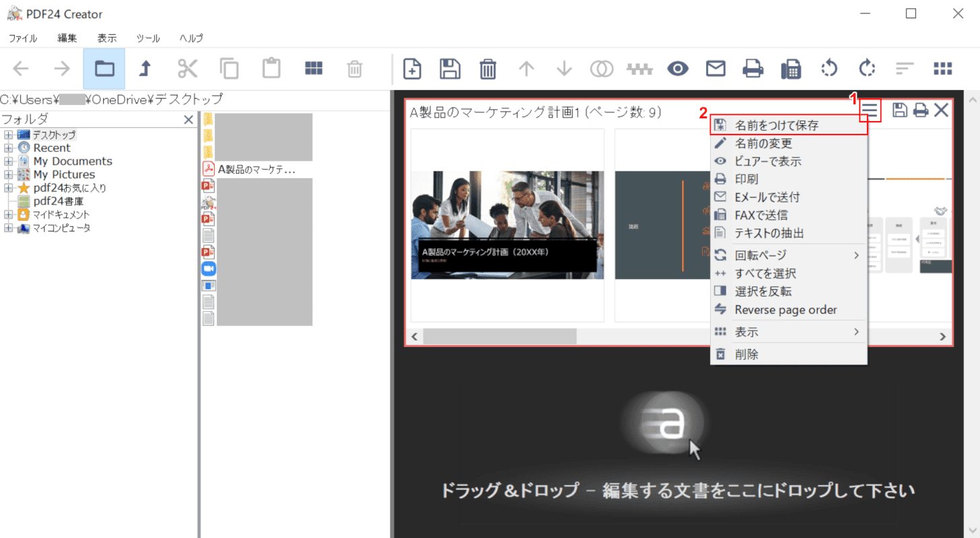Click the merge documents circles icon

(602, 69)
